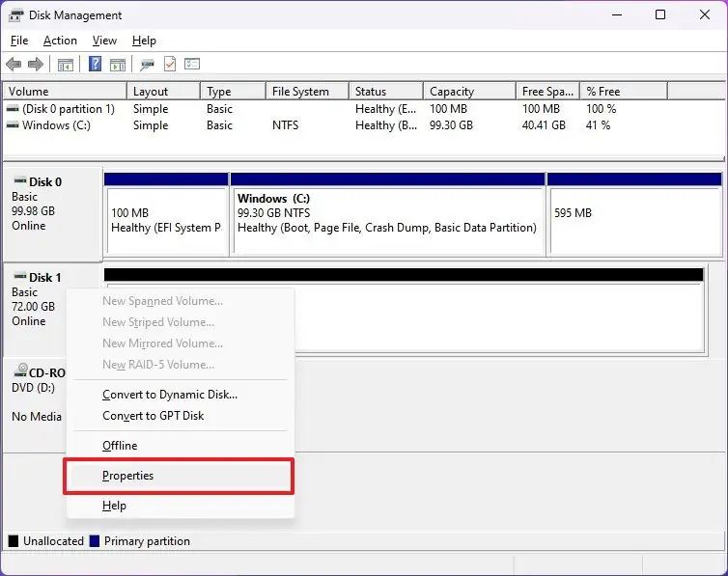This screenshot has height=576, width=728.
Task: Click the Back arrow toolbar icon
Action: (x=14, y=65)
